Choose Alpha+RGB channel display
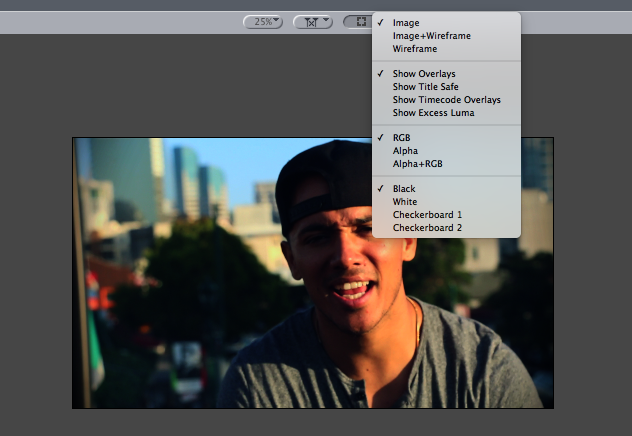632x436 pixels. click(446, 164)
